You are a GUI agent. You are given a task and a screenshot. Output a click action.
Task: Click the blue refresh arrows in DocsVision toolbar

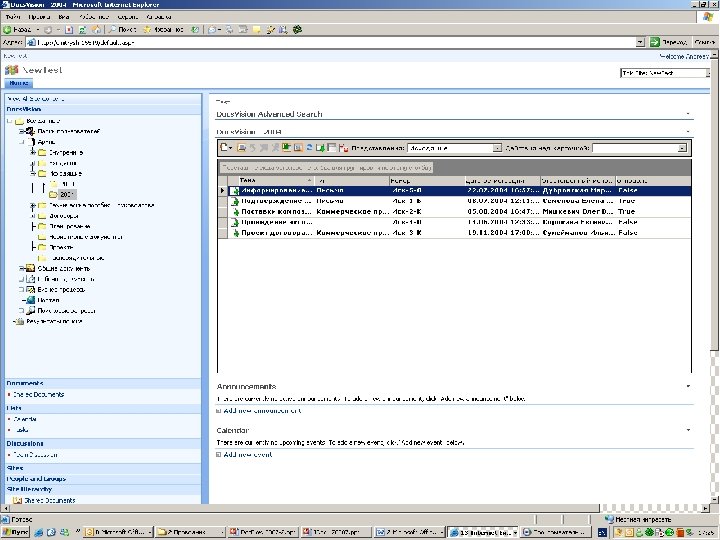[x=309, y=148]
